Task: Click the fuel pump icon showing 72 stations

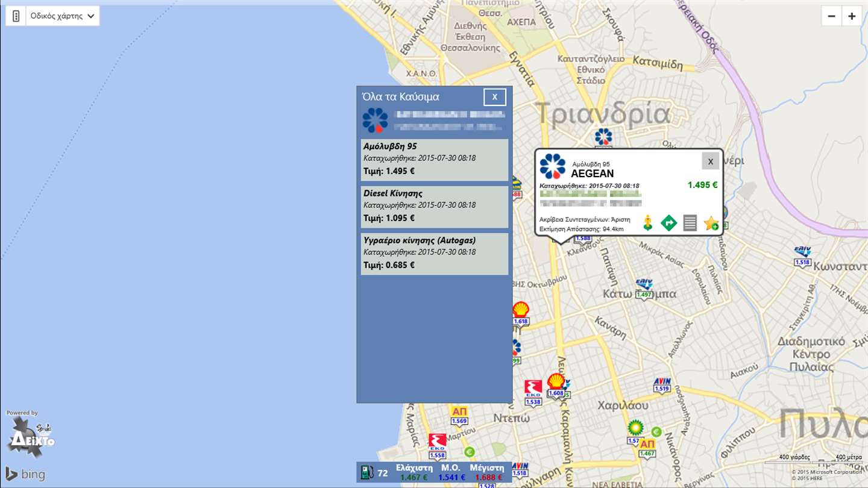Action: pyautogui.click(x=366, y=472)
